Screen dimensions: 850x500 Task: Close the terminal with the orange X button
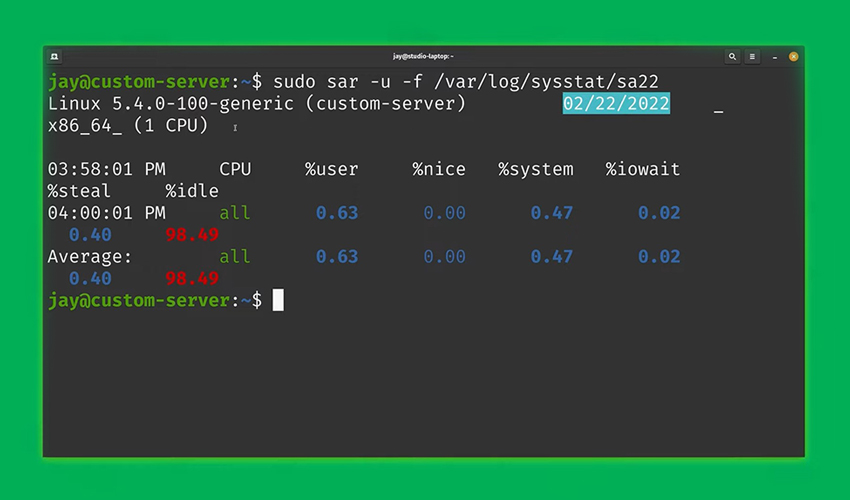click(x=793, y=57)
